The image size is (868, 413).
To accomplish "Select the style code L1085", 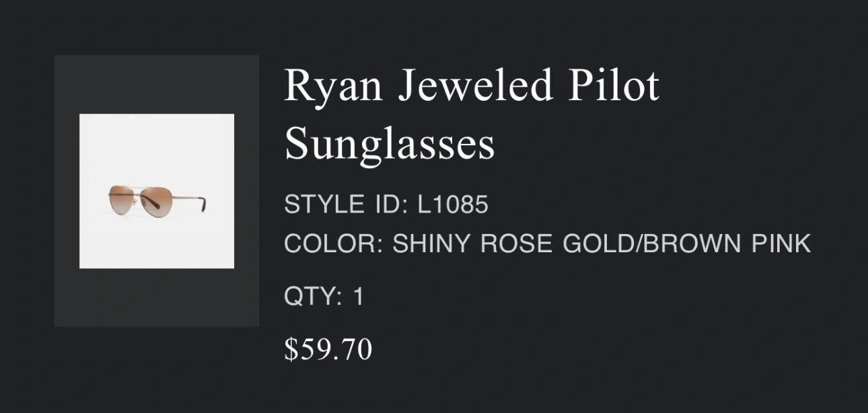I will click(x=453, y=204).
